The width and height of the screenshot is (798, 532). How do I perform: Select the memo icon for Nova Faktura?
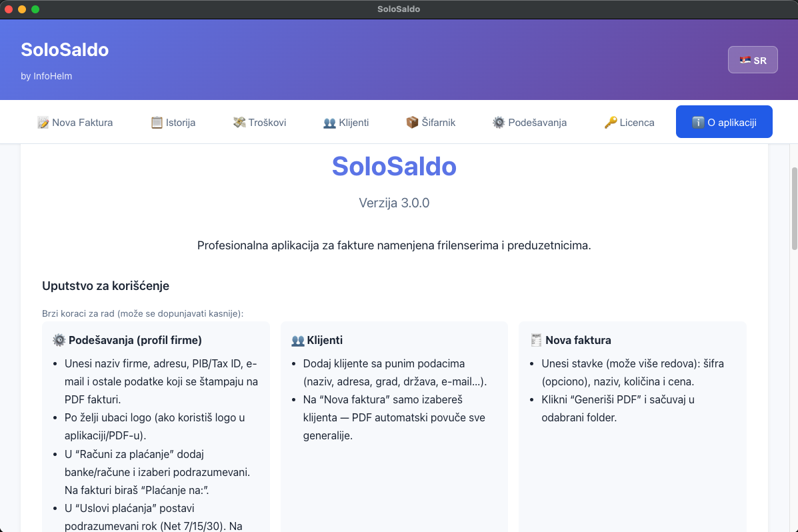pos(42,122)
